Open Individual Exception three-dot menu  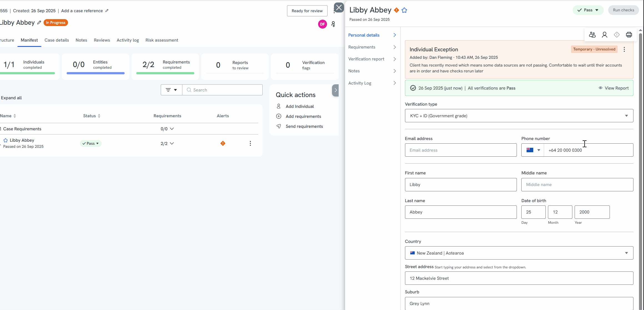pos(624,49)
